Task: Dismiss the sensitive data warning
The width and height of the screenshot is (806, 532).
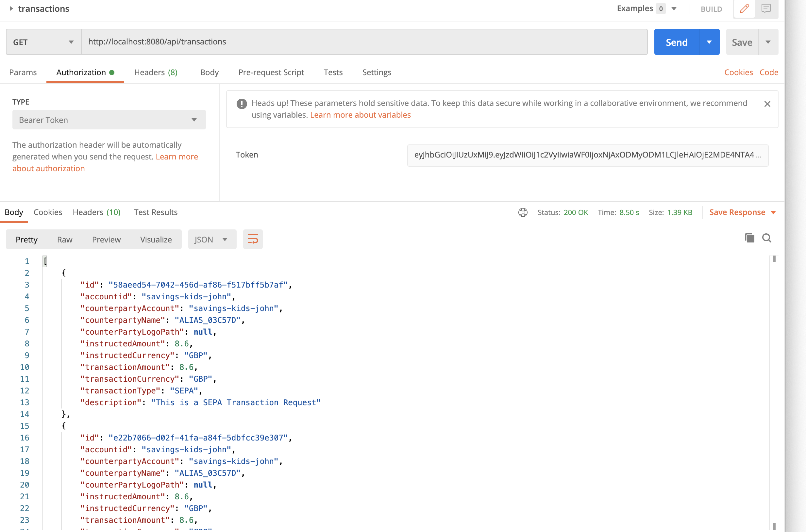Action: [767, 104]
